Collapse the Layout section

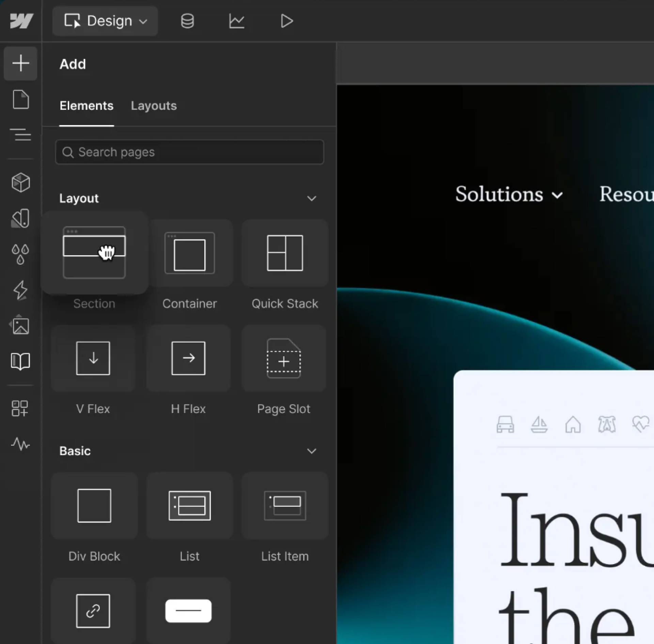311,198
